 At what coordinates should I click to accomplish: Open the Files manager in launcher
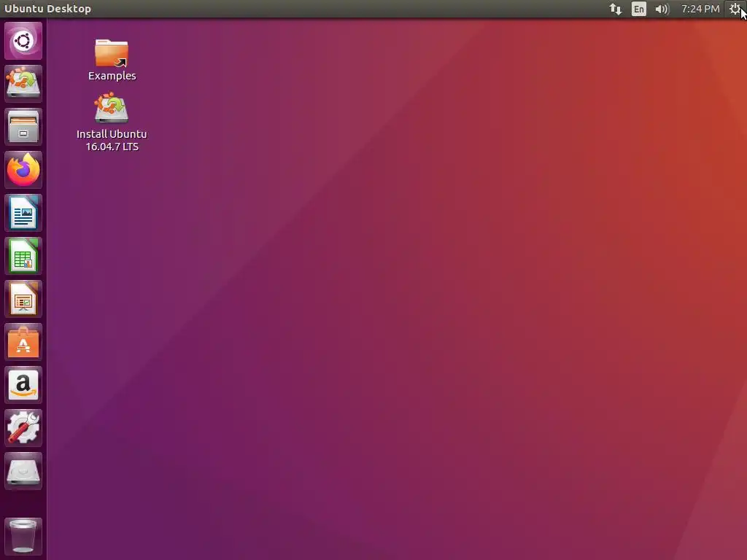tap(23, 127)
